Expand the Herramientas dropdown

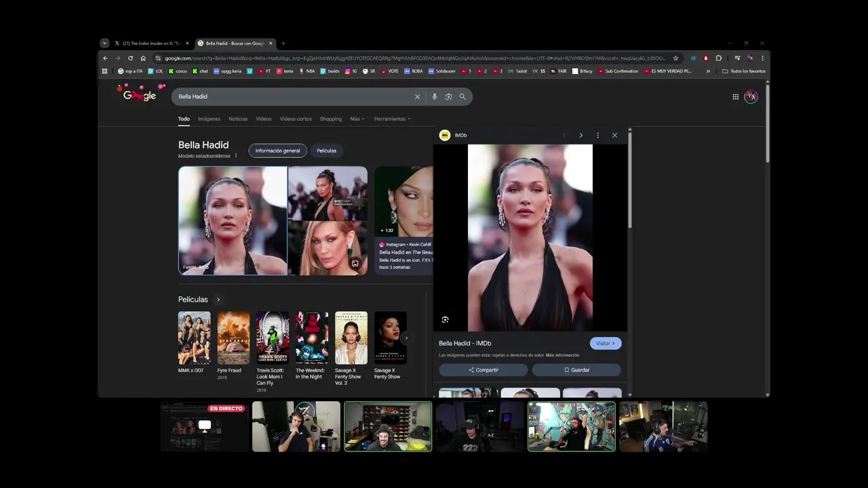(392, 119)
